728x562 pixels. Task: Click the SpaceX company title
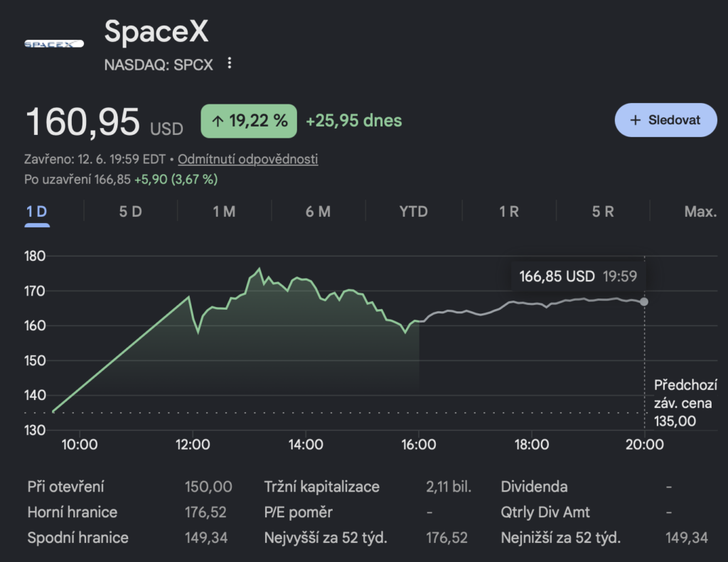156,31
